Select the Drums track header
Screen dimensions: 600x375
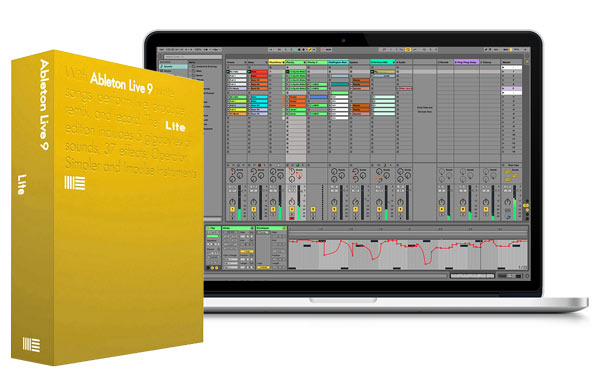point(236,62)
